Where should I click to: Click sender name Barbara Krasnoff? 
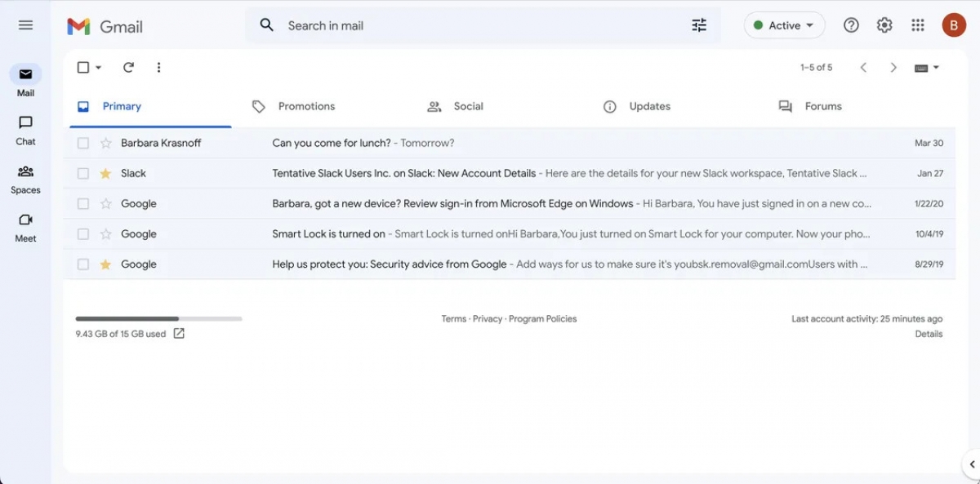click(161, 143)
